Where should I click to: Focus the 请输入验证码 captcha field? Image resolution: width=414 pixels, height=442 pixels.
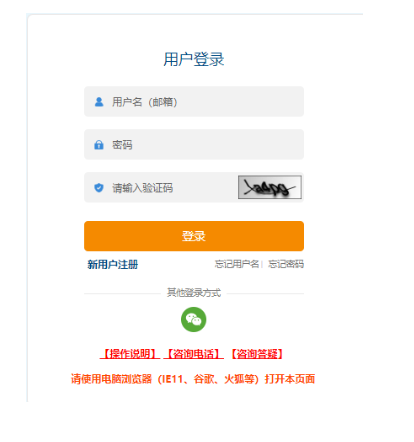160,188
